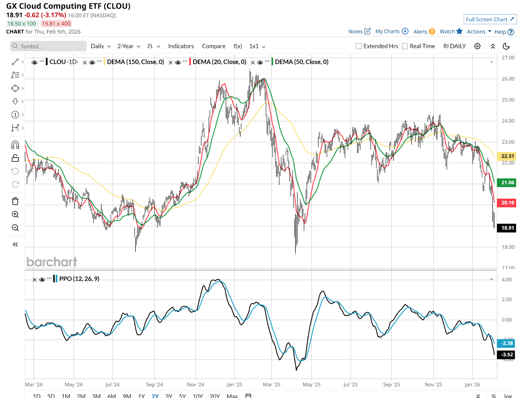The width and height of the screenshot is (532, 398).
Task: Open the Daily frequency dropdown
Action: tap(101, 46)
